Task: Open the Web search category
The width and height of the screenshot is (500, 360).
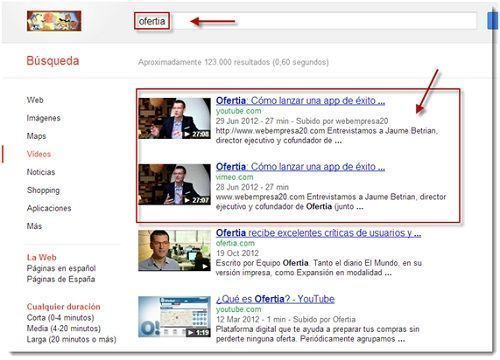Action: tap(35, 100)
